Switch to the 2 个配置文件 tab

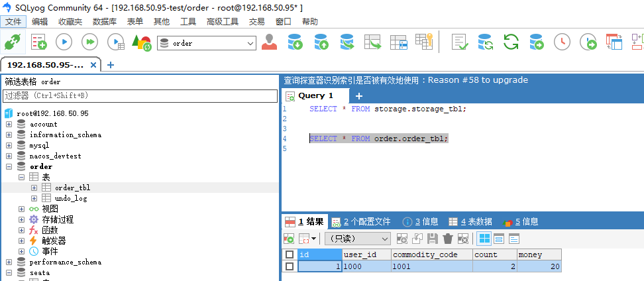tap(362, 222)
